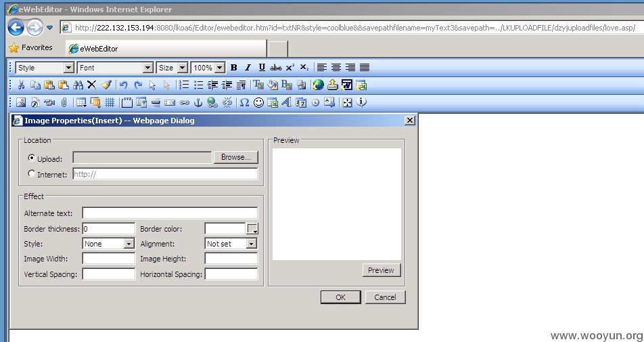This screenshot has width=644, height=342.
Task: Open the Border color picker dropdown
Action: point(252,228)
